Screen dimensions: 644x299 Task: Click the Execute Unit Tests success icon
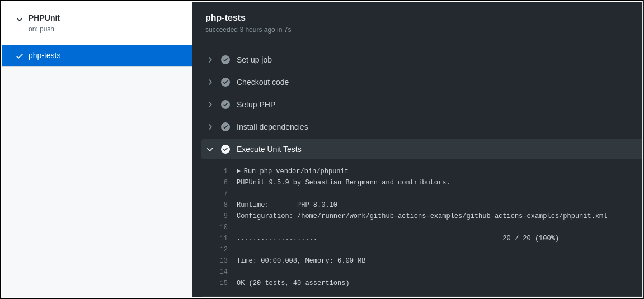(225, 149)
